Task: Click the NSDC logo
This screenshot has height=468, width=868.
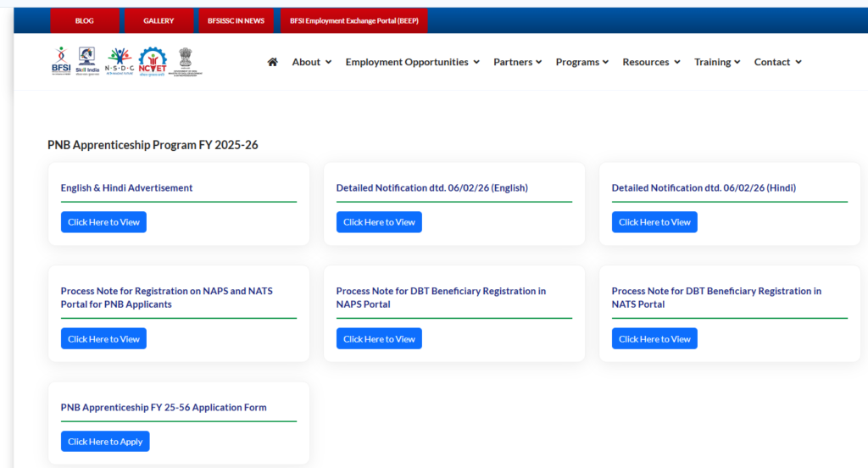Action: click(120, 61)
